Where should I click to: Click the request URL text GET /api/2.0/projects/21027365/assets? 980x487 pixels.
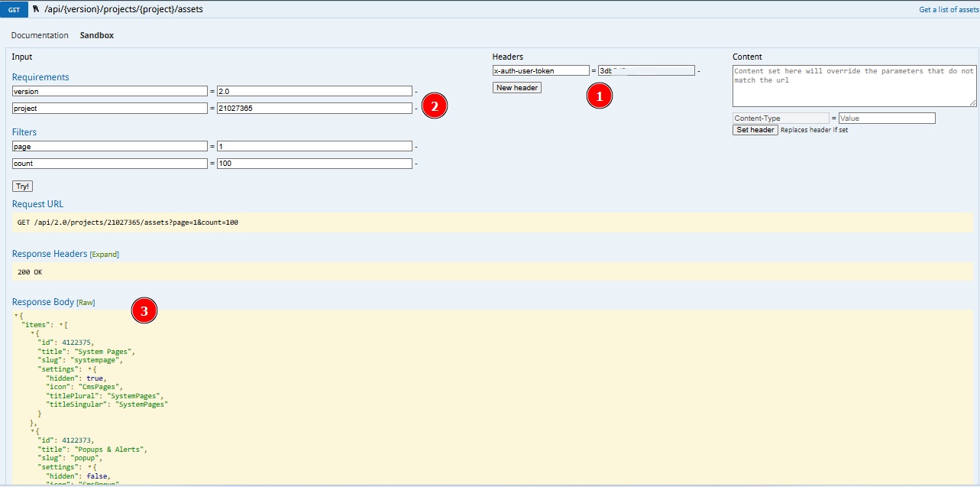(x=128, y=222)
